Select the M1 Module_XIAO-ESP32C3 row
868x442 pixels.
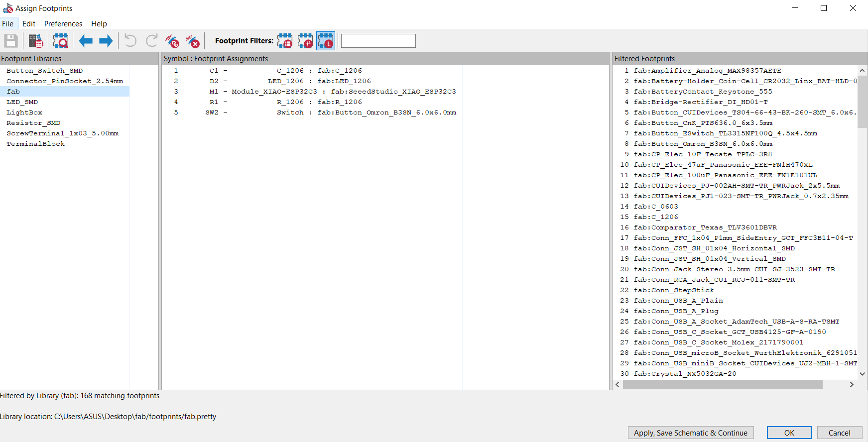point(312,92)
